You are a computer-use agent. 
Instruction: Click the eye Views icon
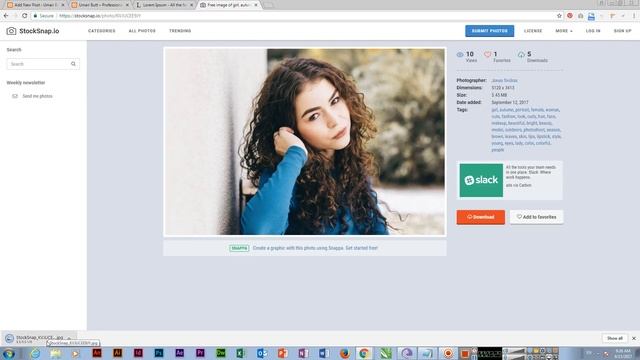(460, 54)
